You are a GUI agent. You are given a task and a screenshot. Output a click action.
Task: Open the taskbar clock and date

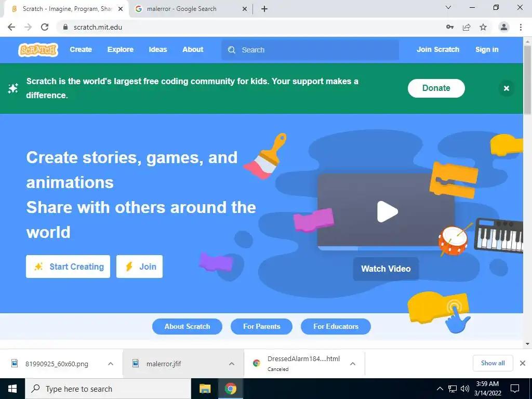point(487,389)
